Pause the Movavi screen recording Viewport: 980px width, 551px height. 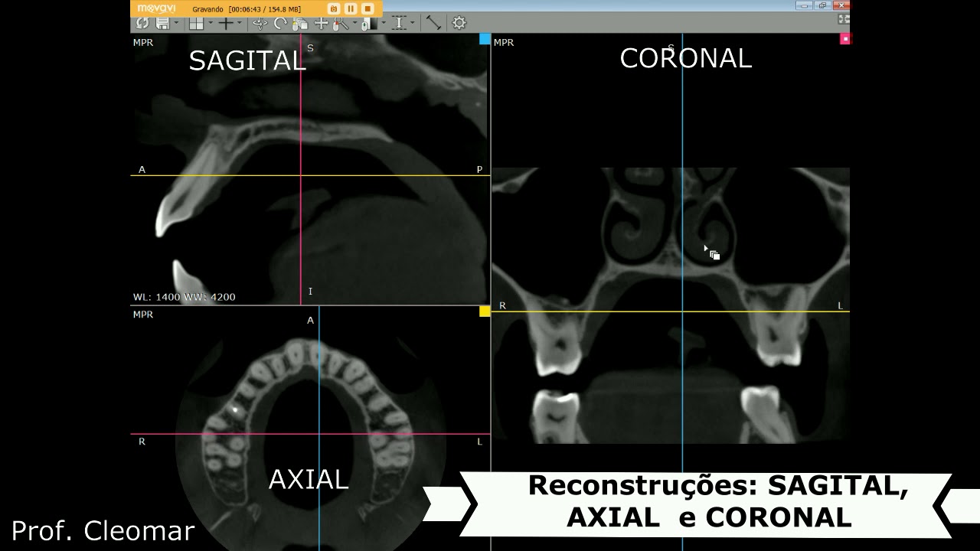351,9
